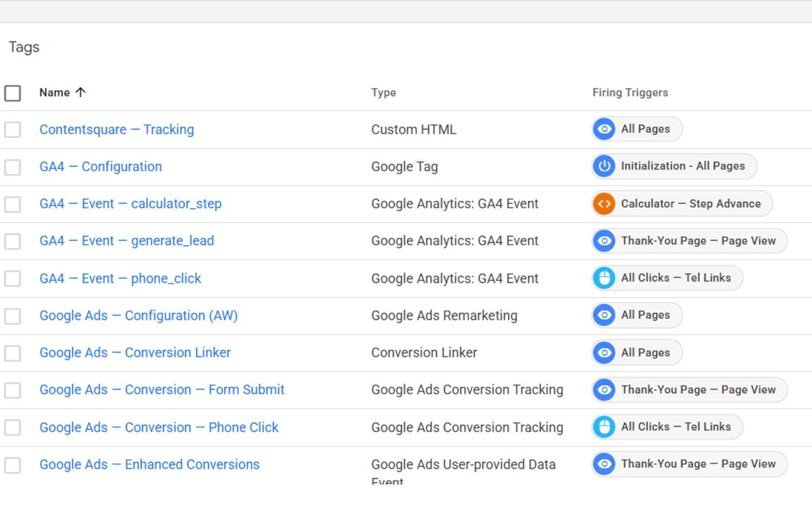Toggle the select-all checkbox in the header
The height and width of the screenshot is (508, 812).
point(12,92)
